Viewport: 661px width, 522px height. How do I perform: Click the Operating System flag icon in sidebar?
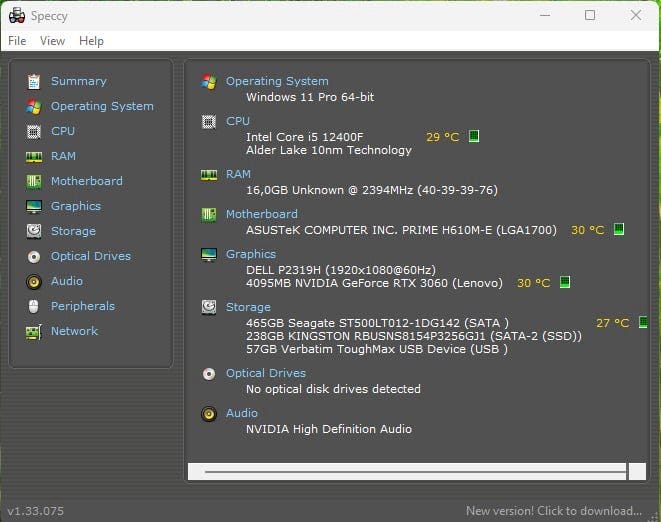click(x=34, y=106)
